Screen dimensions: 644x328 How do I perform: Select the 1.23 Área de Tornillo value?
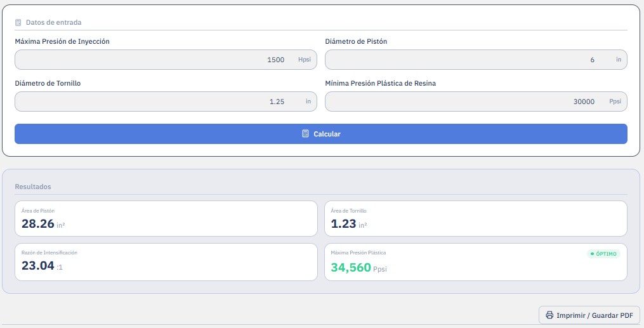[343, 224]
